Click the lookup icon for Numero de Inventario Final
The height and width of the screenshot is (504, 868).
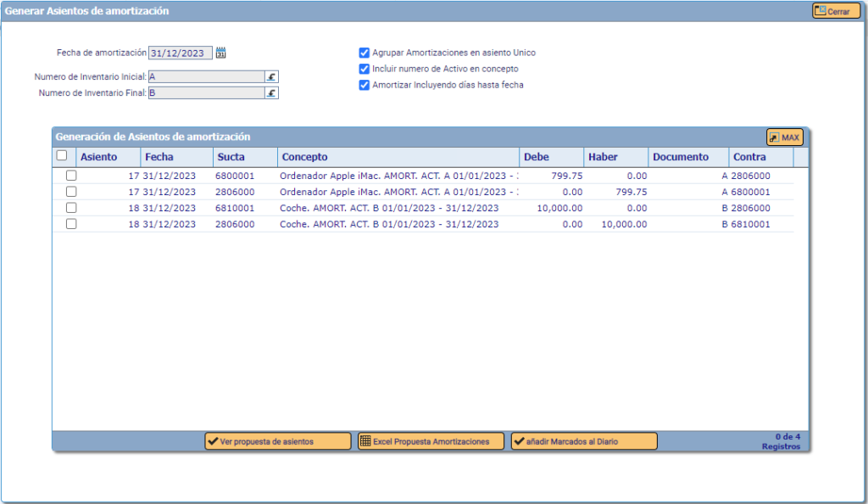(x=271, y=93)
